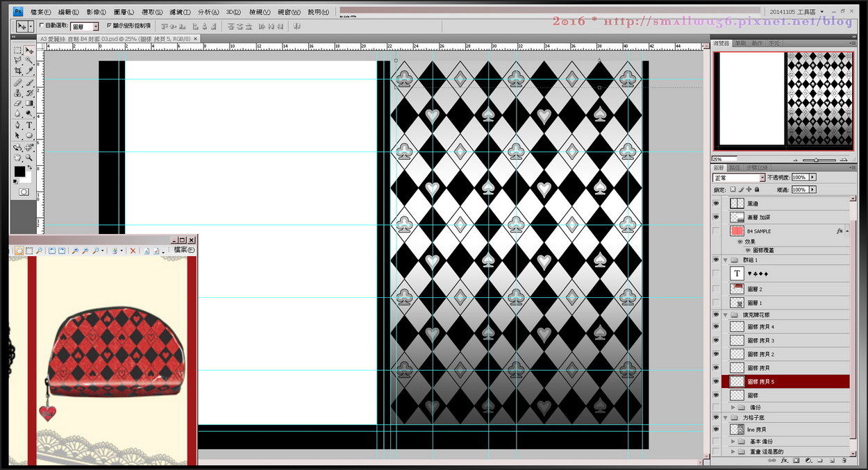This screenshot has height=470, width=868.
Task: Select the Pen tool
Action: pyautogui.click(x=18, y=126)
